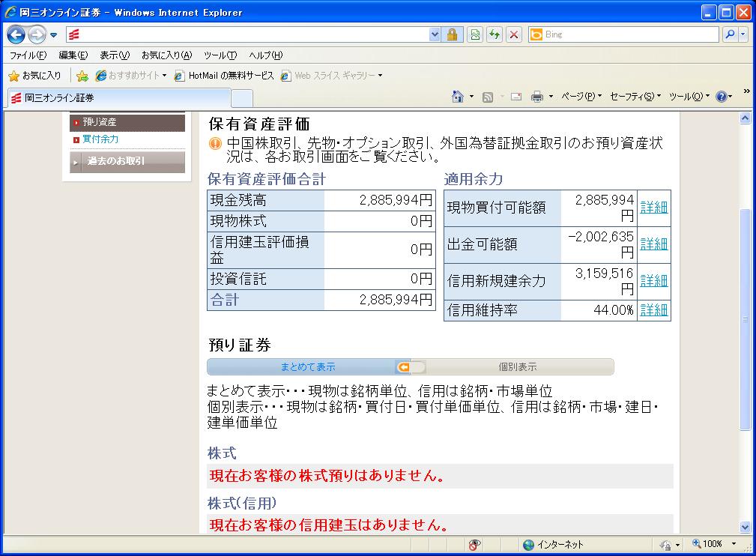This screenshot has height=556, width=756.
Task: Click the security padlock icon in address bar
Action: coord(452,34)
